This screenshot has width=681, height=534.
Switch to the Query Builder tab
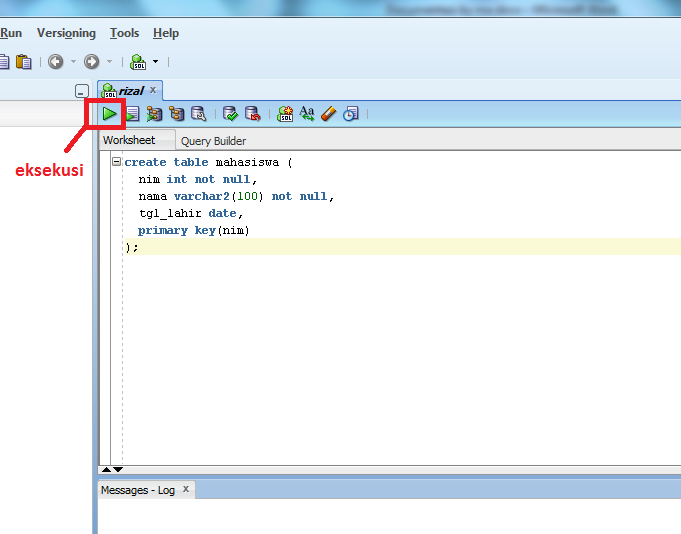(x=213, y=141)
